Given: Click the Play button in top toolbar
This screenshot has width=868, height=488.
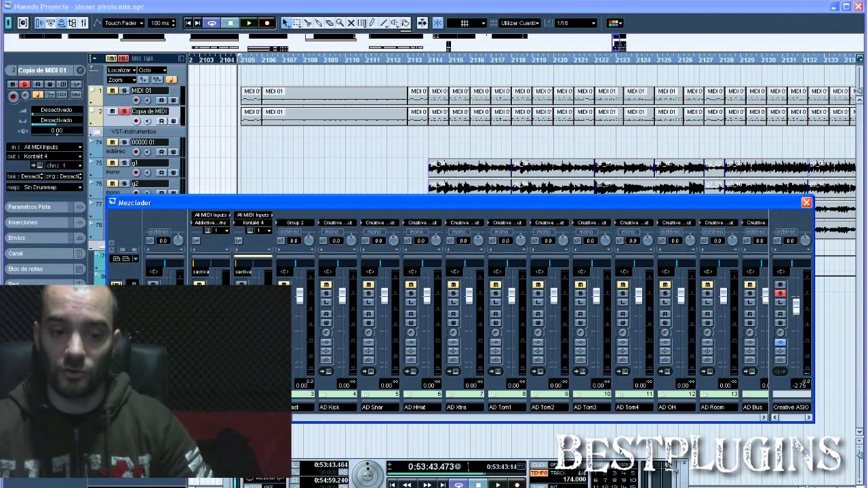Looking at the screenshot, I should (x=249, y=23).
